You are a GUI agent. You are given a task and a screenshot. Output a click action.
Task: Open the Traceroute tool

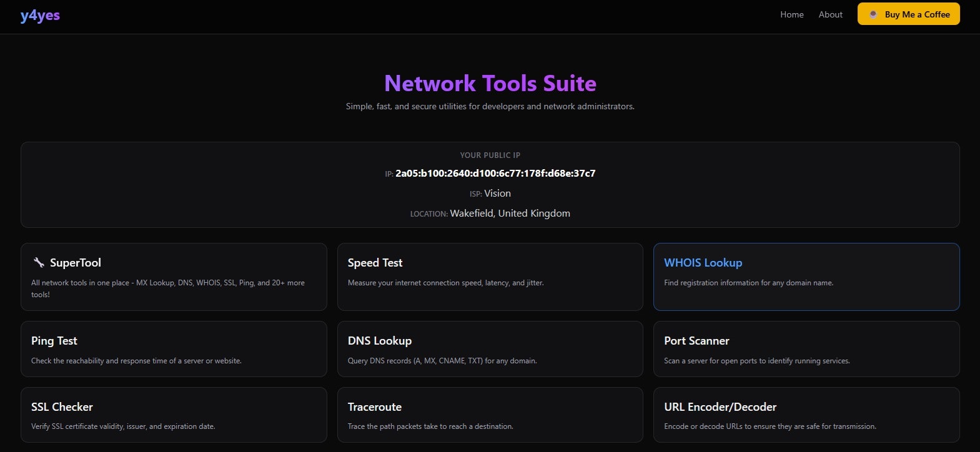(x=490, y=415)
